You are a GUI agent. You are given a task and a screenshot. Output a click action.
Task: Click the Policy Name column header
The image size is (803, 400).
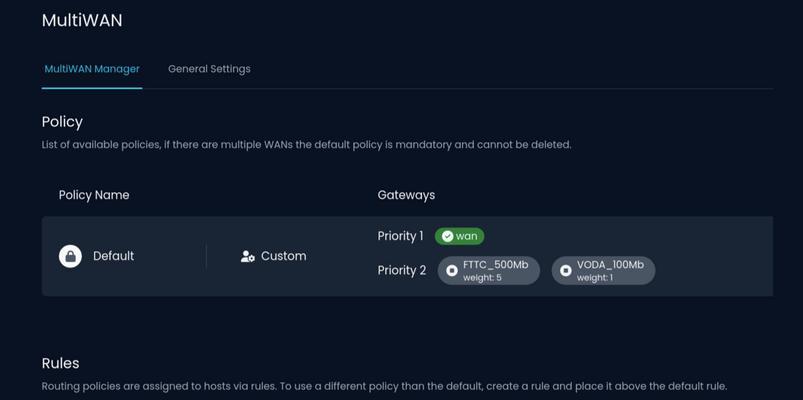(x=94, y=195)
